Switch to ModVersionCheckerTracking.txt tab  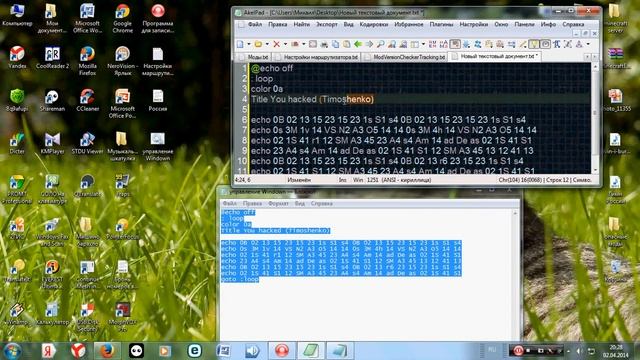click(x=404, y=57)
